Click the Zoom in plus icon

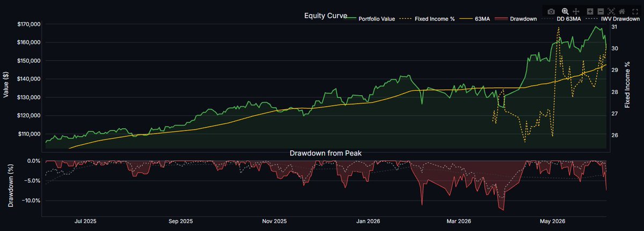[x=590, y=11]
